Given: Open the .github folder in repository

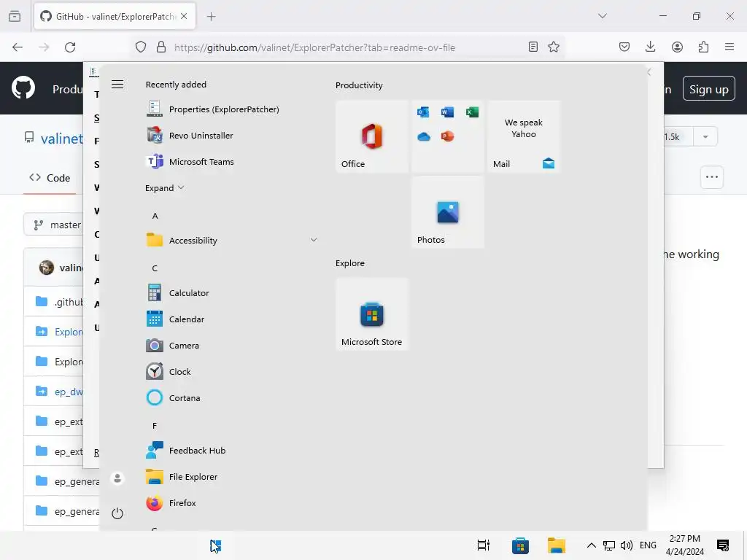Looking at the screenshot, I should pyautogui.click(x=68, y=302).
